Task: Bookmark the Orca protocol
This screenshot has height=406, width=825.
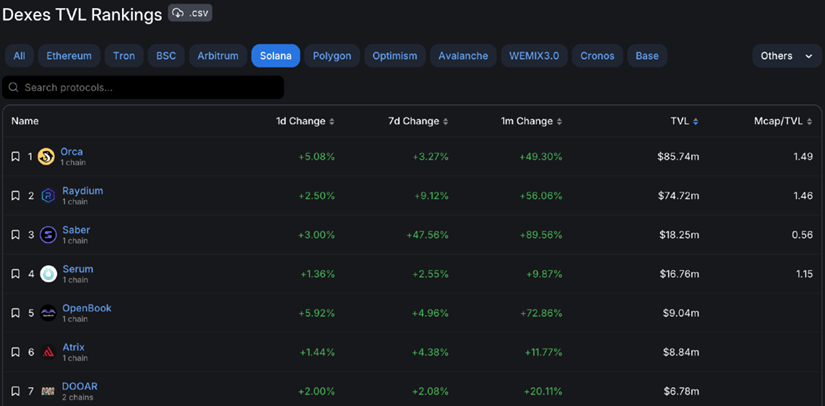Action: (16, 157)
